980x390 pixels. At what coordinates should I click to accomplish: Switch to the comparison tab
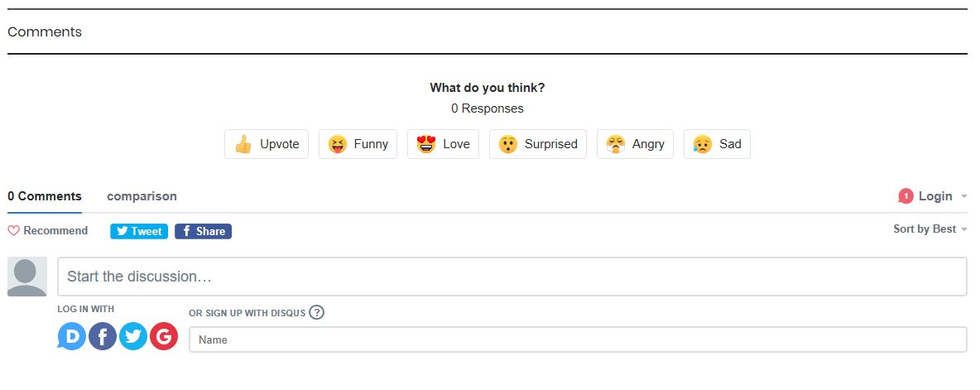click(x=142, y=196)
